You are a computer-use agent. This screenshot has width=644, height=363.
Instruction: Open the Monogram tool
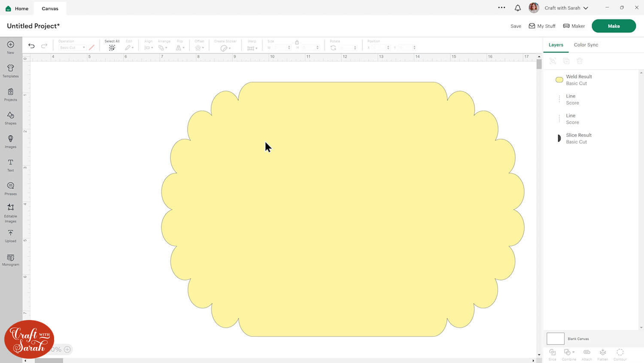tap(11, 259)
